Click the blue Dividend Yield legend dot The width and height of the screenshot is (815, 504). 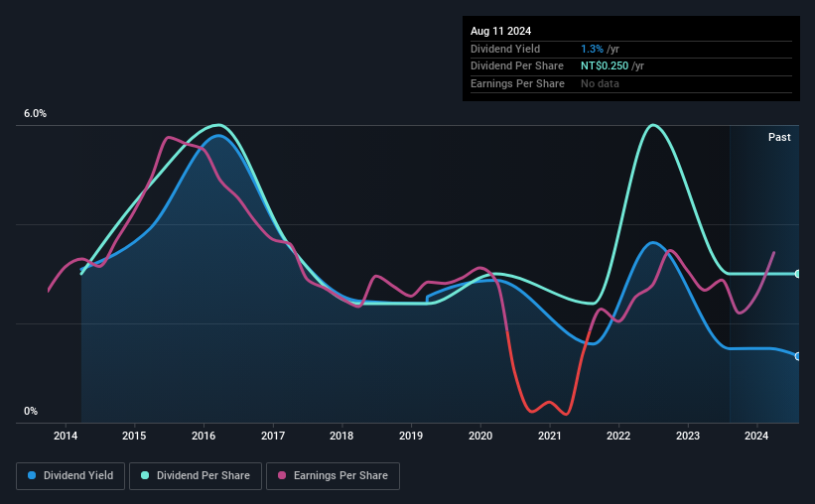click(x=32, y=475)
